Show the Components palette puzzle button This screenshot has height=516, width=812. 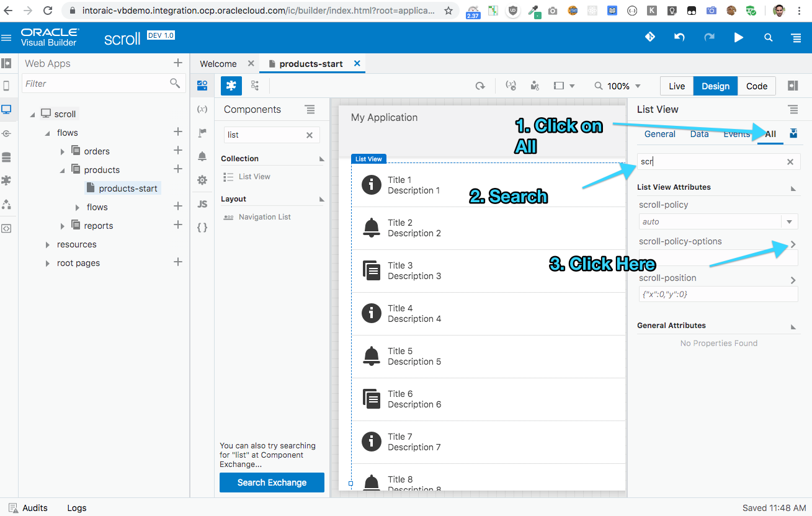[231, 86]
